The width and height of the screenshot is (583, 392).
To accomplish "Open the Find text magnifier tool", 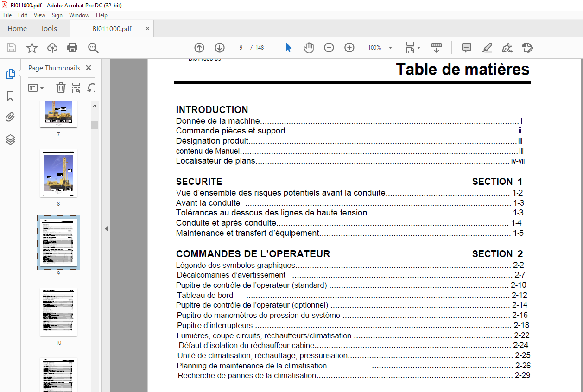I will (93, 48).
